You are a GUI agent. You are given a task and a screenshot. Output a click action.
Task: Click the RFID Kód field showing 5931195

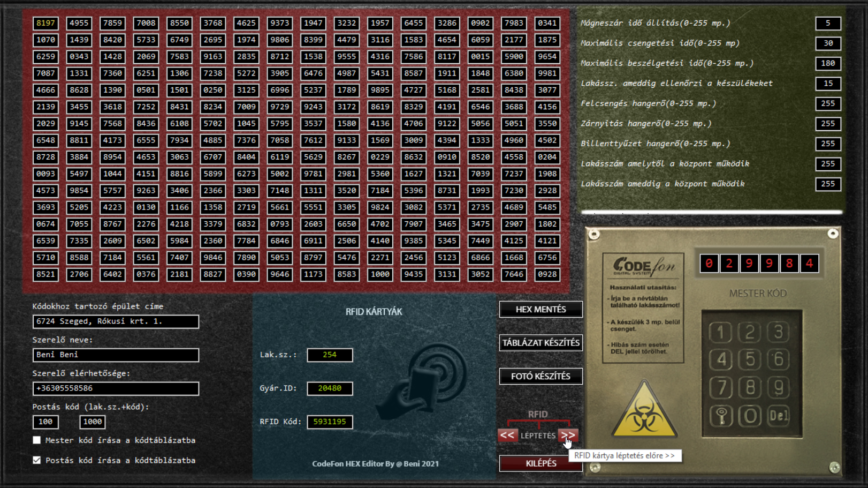click(x=330, y=422)
